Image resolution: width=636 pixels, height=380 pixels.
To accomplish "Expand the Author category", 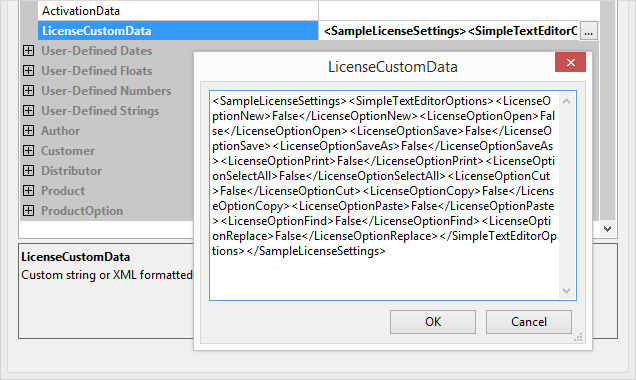I will 28,131.
